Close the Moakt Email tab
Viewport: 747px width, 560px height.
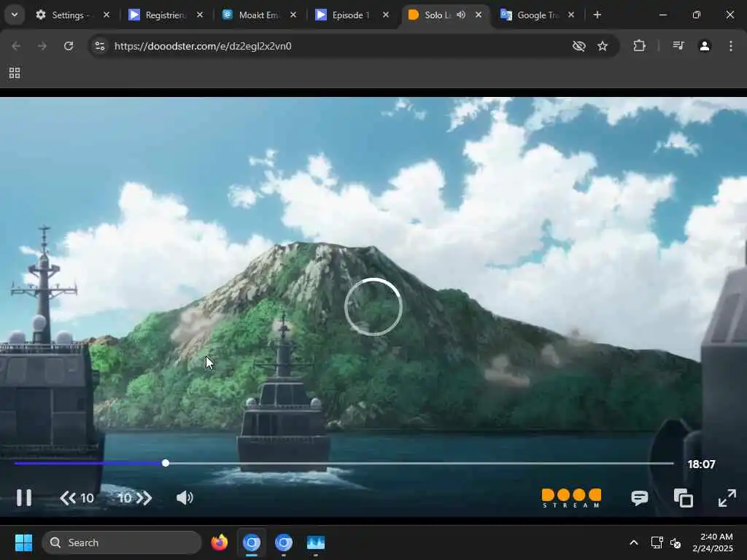click(293, 15)
